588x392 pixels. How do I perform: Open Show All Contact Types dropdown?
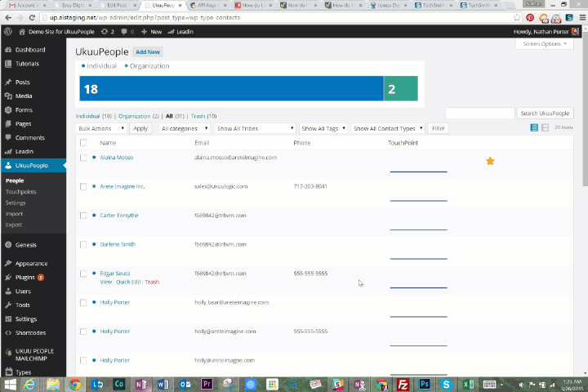388,128
